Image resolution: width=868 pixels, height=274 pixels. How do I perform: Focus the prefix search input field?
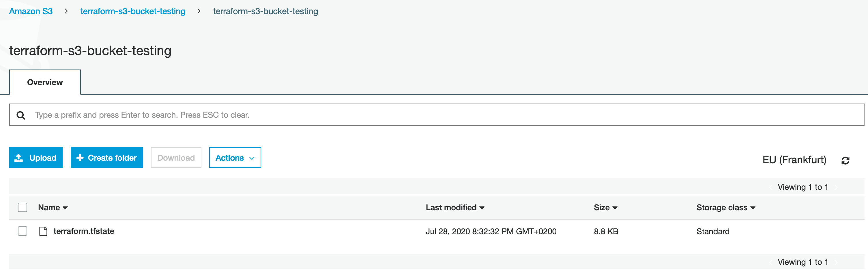(x=438, y=115)
